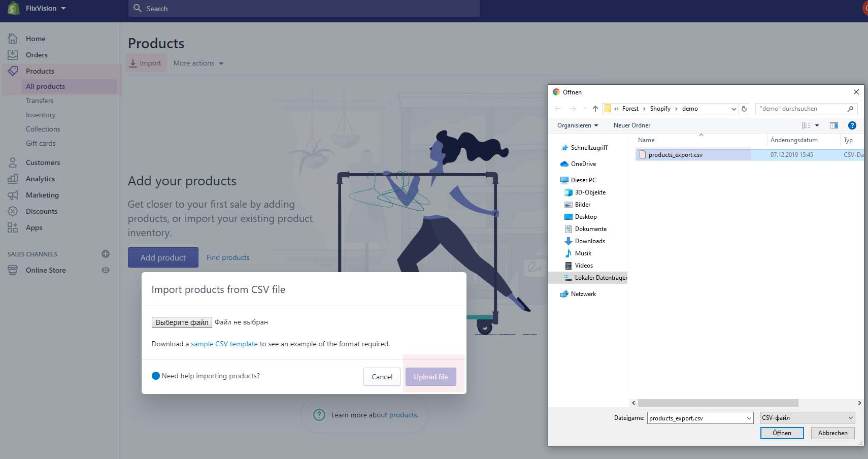Click the refresh icon beside folder path
The height and width of the screenshot is (459, 868).
pos(744,109)
